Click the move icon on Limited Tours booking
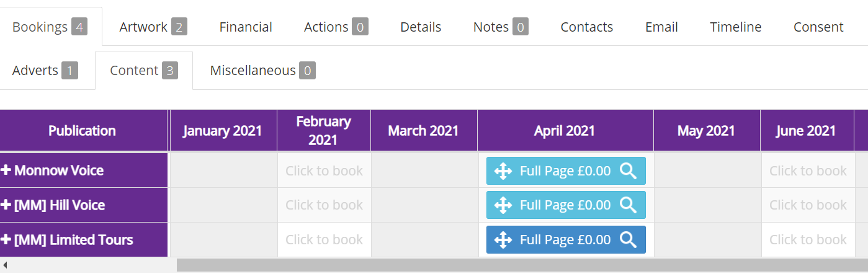This screenshot has height=279, width=868. click(503, 240)
